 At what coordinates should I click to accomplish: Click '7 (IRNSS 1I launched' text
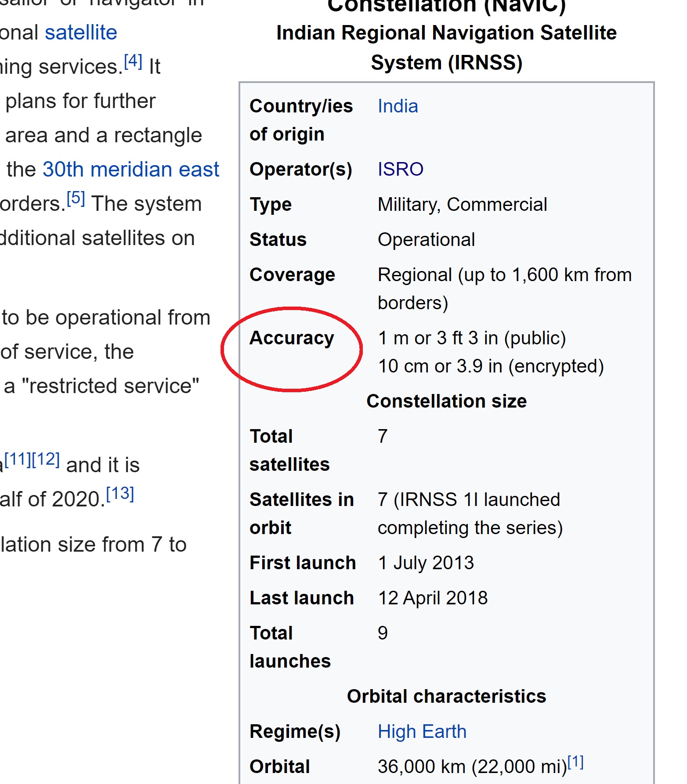pyautogui.click(x=469, y=500)
